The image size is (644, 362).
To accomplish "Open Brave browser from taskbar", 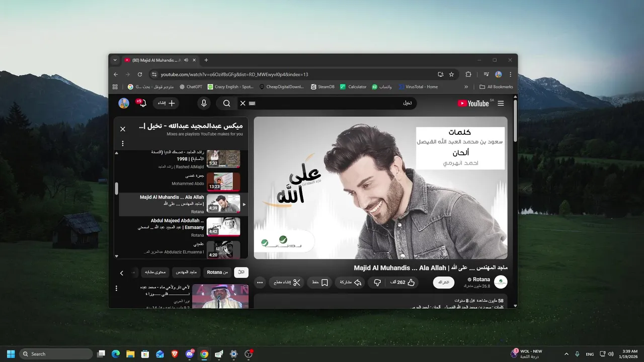I will [x=175, y=354].
